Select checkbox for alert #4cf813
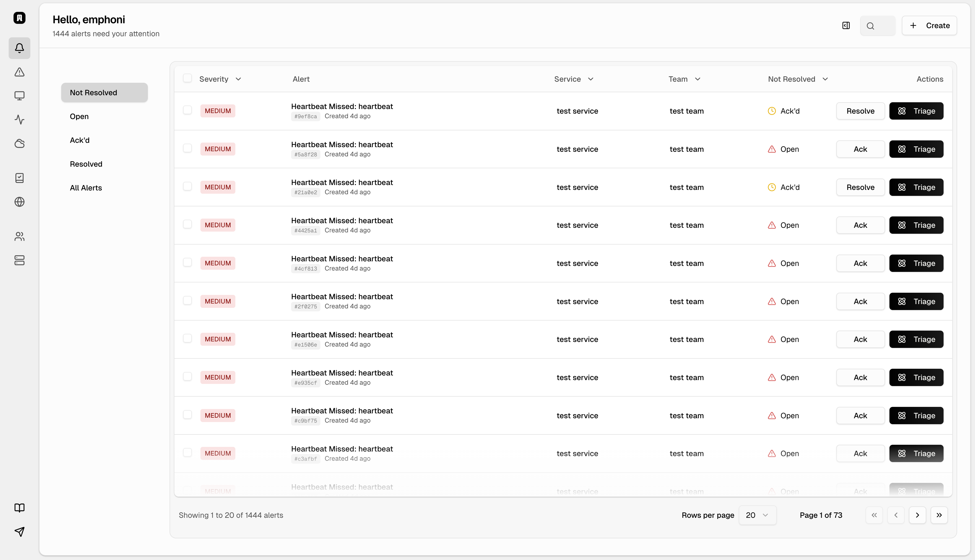 pos(187,263)
